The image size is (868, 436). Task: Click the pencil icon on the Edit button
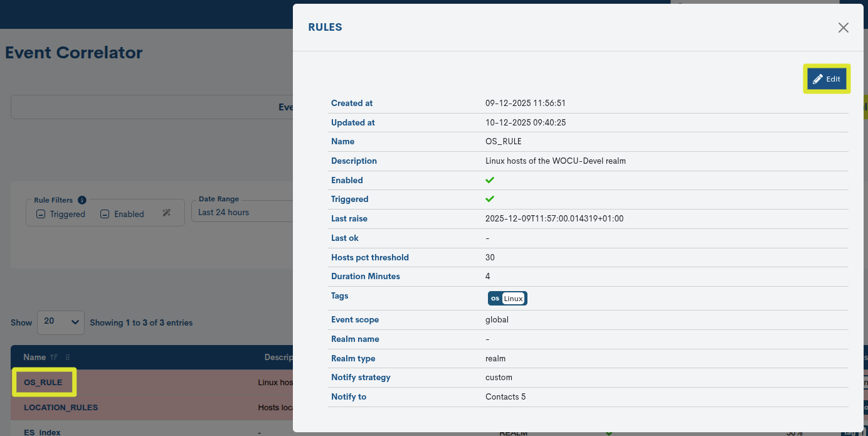pos(818,78)
